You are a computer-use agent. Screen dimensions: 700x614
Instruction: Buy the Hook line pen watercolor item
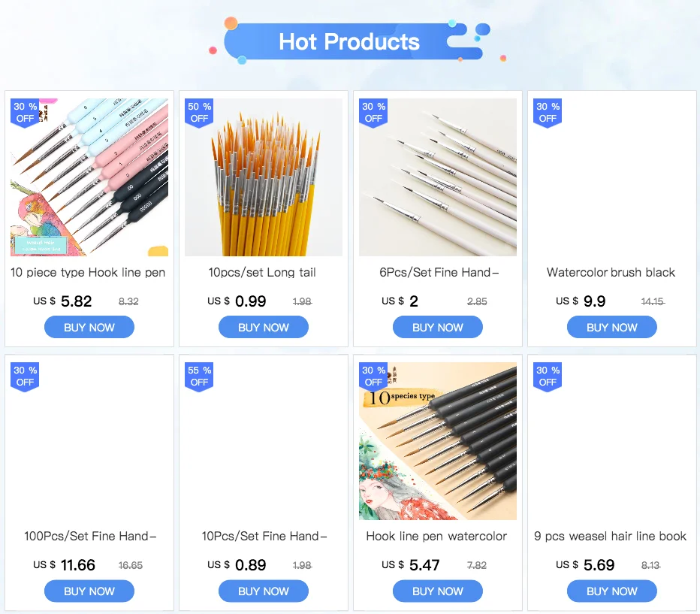tap(437, 591)
